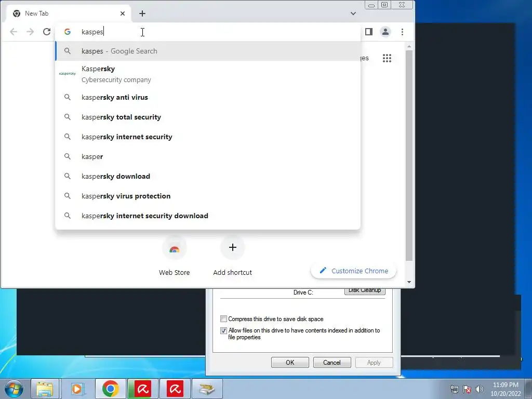The height and width of the screenshot is (399, 532).
Task: Click the network tray icon
Action: [454, 389]
